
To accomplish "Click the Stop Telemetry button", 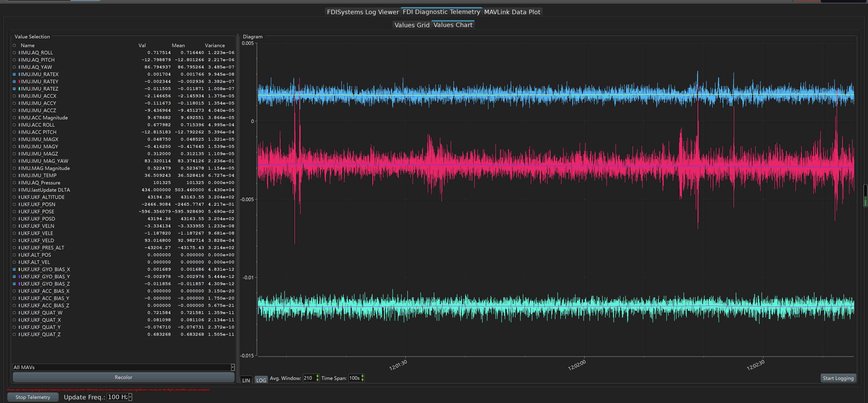I will [33, 397].
